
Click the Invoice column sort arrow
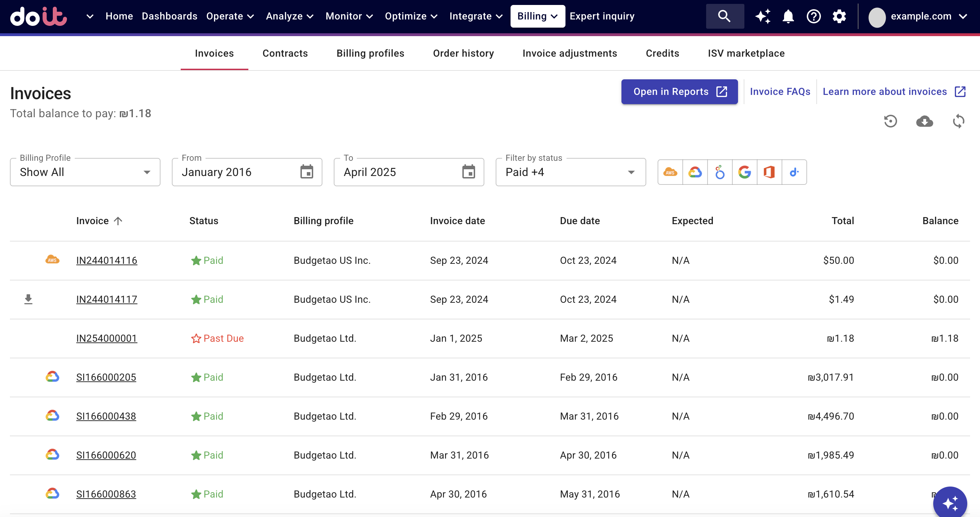(118, 221)
